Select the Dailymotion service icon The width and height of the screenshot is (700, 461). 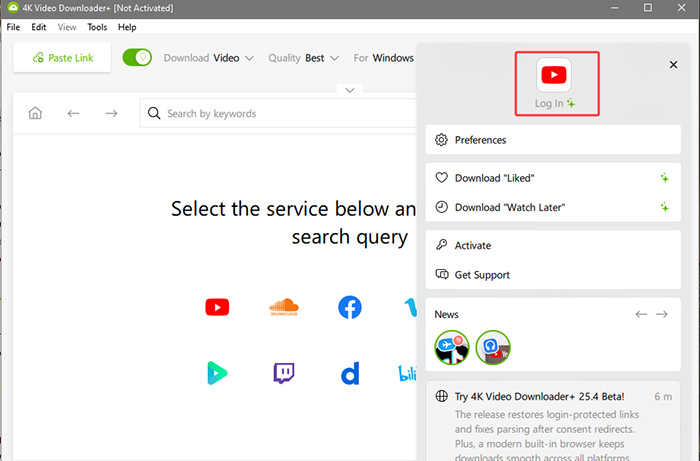tap(350, 373)
